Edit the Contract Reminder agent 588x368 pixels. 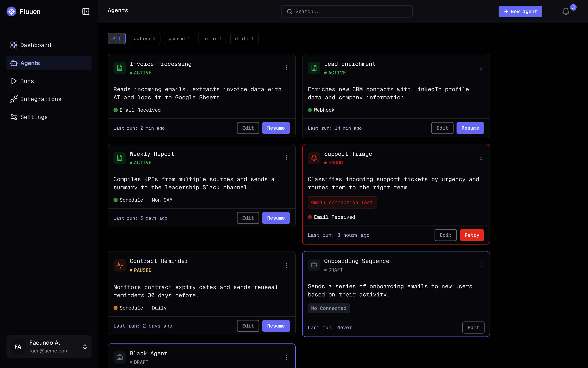point(248,326)
